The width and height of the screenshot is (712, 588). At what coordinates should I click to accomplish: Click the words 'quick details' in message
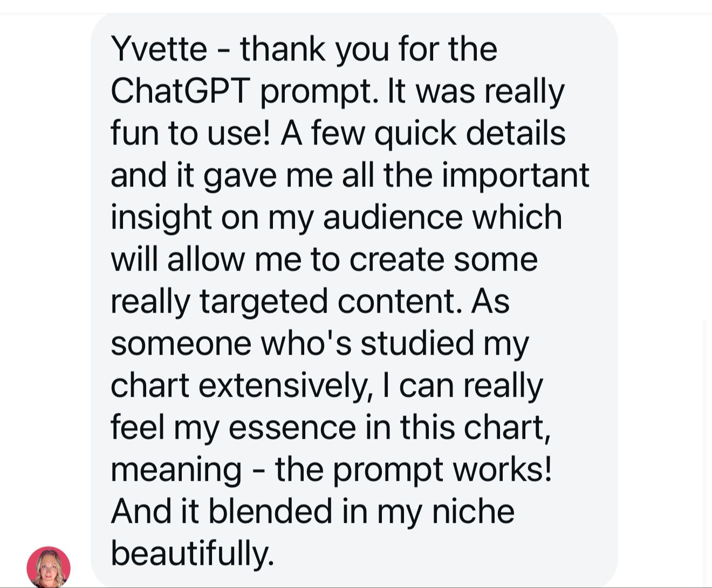point(469,133)
